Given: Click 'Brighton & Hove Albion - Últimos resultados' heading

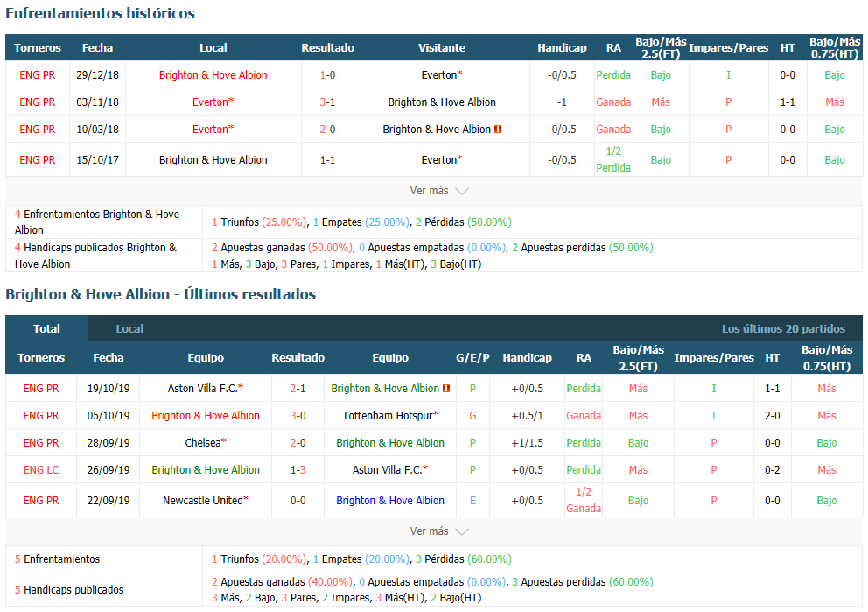Looking at the screenshot, I should coord(160,294).
